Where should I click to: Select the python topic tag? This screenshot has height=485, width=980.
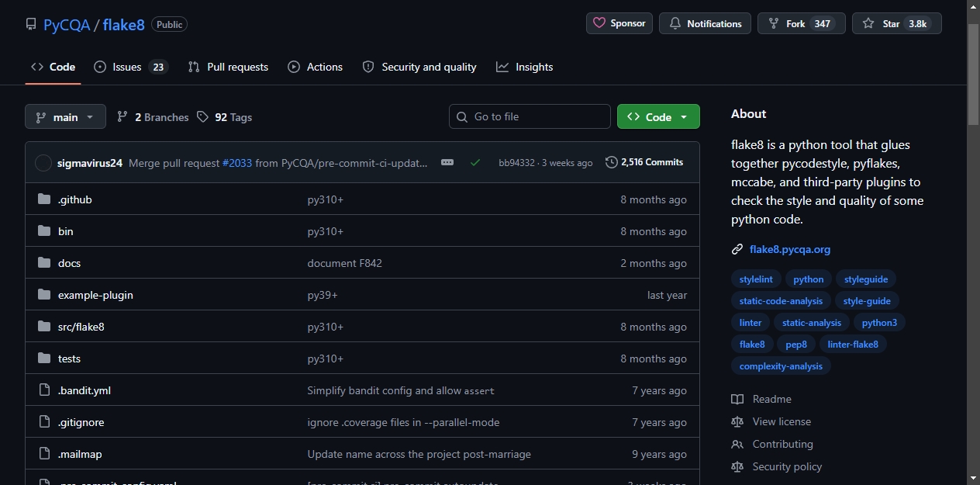809,279
